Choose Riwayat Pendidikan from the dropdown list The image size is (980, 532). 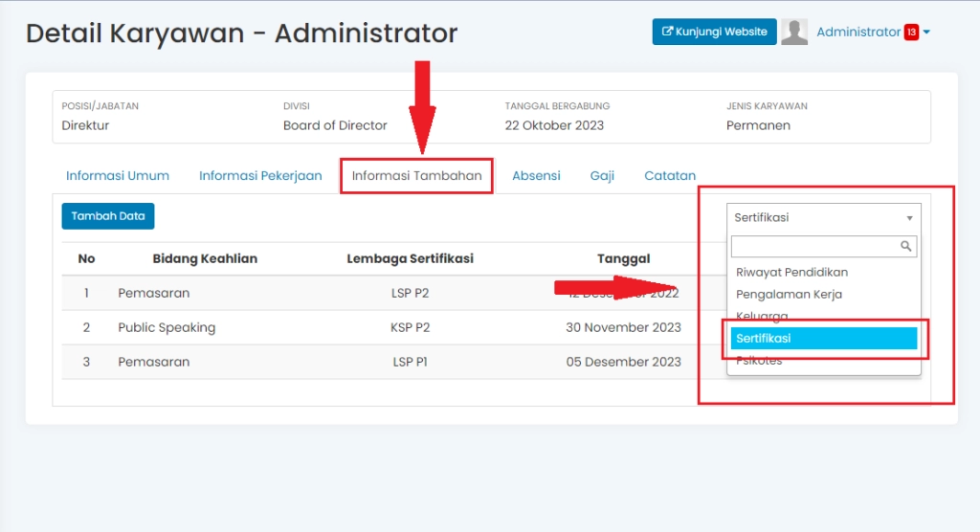tap(791, 272)
